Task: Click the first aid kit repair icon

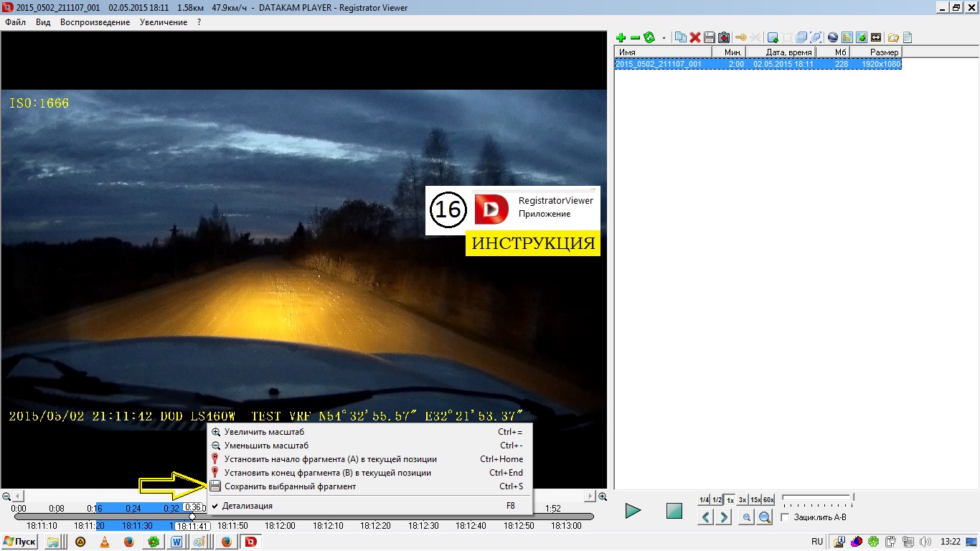Action: pyautogui.click(x=724, y=37)
